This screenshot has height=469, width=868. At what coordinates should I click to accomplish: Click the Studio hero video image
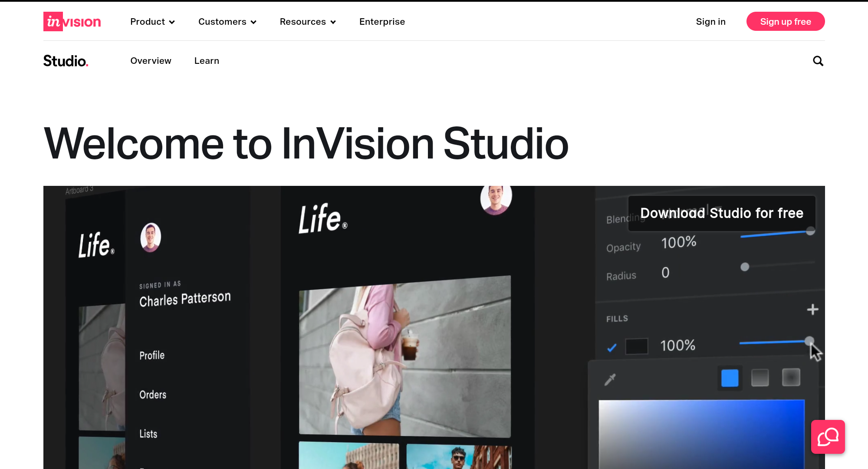(434, 327)
